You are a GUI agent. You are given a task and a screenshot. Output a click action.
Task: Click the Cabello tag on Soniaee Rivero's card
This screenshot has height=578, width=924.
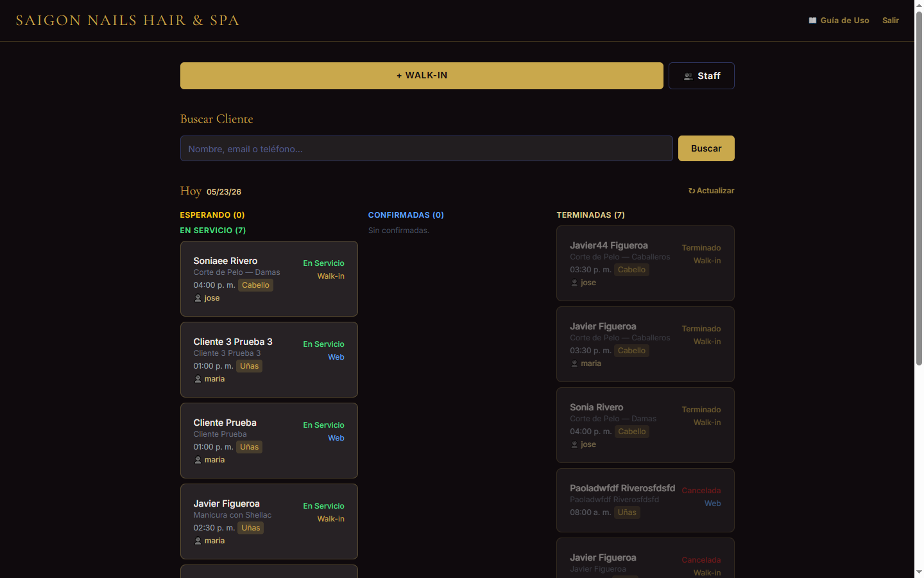[255, 285]
